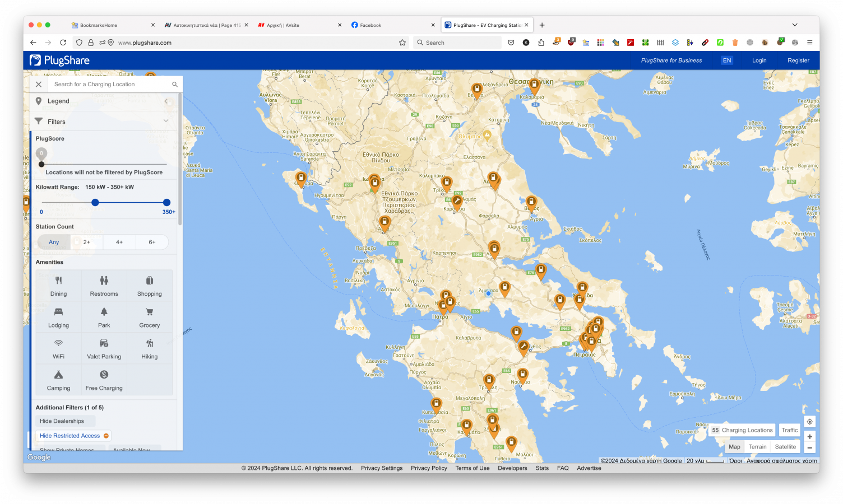Switch to the BookmarksHome browser tab
The width and height of the screenshot is (843, 504).
coord(112,25)
